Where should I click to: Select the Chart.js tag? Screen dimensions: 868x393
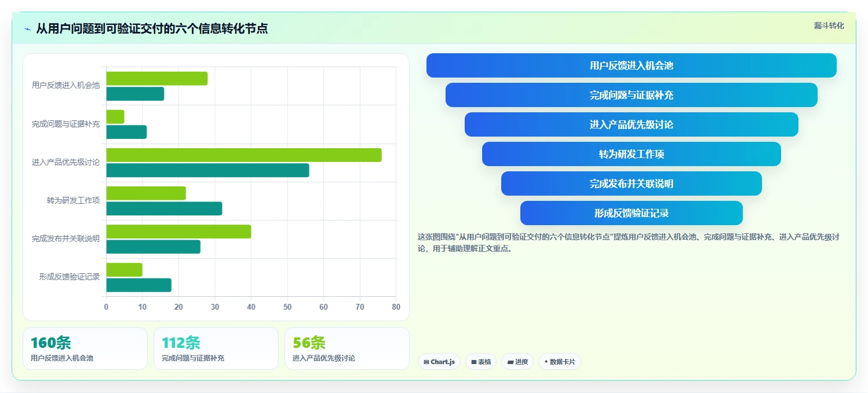click(x=439, y=362)
